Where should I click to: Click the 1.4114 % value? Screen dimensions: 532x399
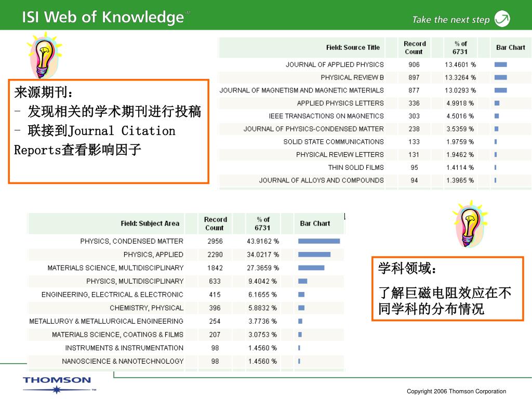460,168
